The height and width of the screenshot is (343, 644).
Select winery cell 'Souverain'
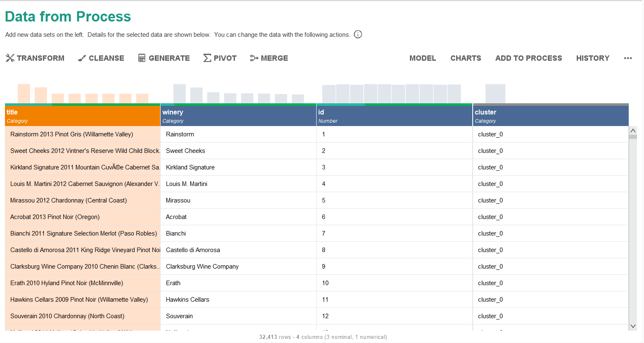click(238, 316)
